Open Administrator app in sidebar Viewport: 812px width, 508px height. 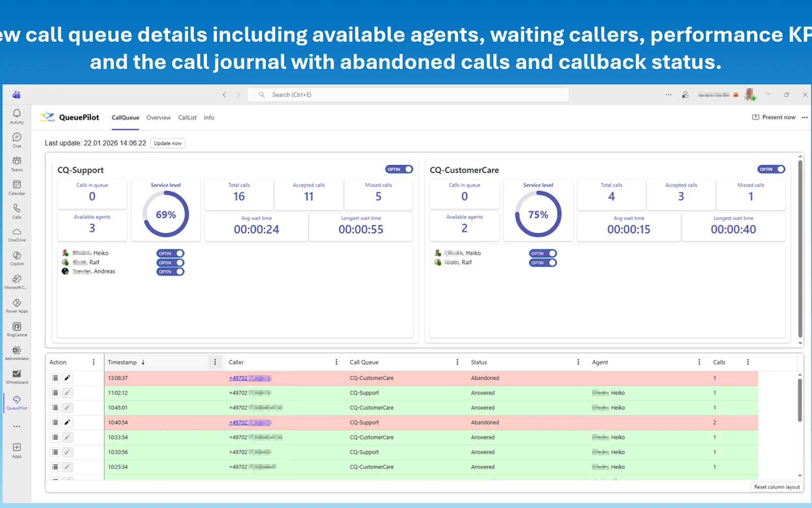[x=17, y=353]
